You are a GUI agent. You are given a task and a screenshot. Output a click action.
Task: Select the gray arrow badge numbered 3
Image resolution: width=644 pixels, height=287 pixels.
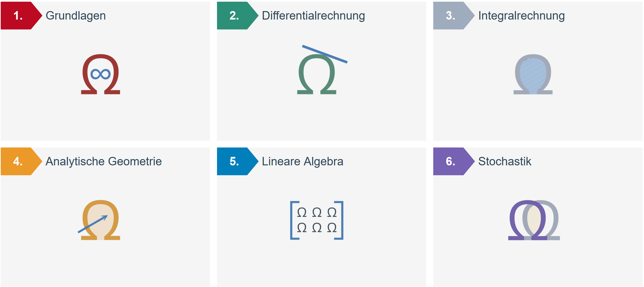[x=451, y=16]
